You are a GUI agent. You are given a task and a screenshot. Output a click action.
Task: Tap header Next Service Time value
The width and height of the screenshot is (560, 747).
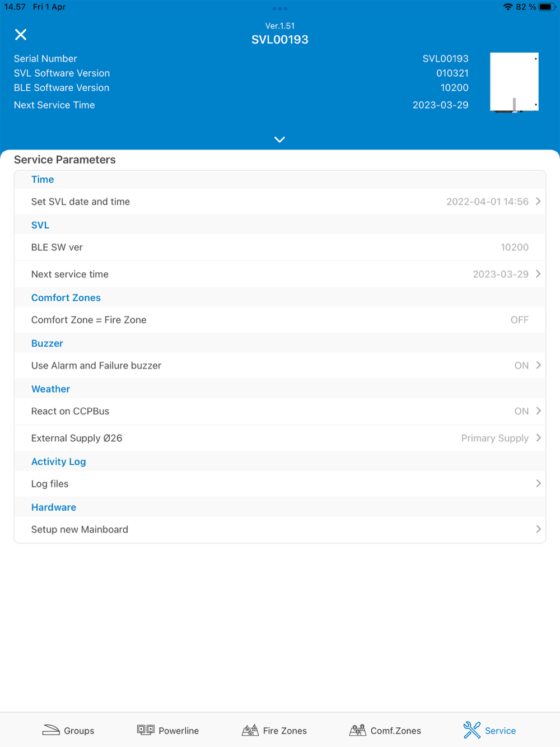(x=441, y=105)
